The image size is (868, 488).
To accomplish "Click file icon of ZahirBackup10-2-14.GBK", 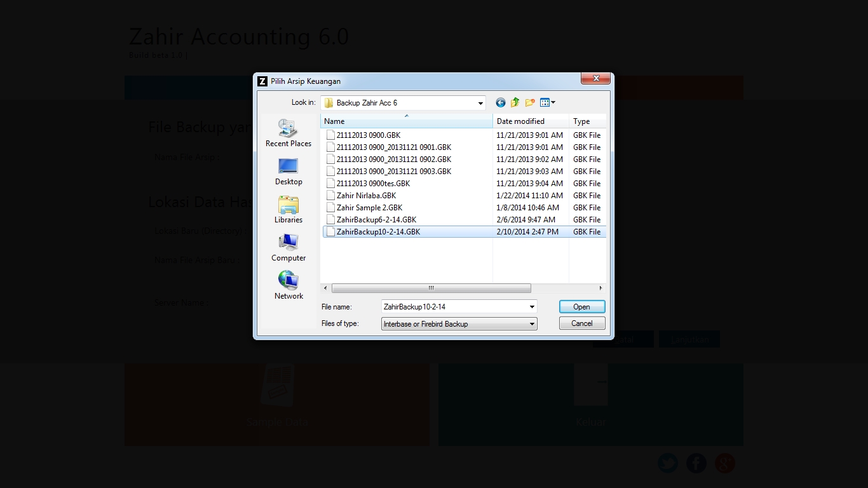I will [330, 231].
